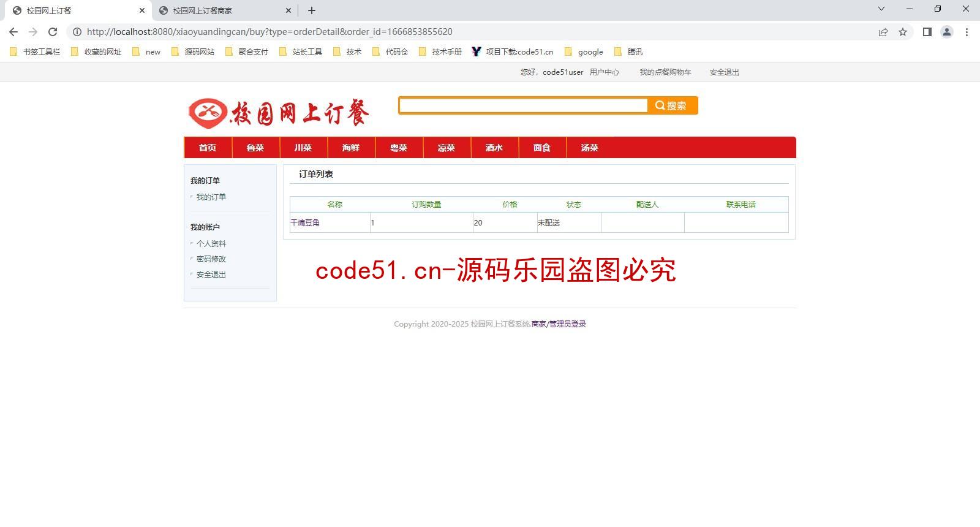Open the 代码仓 bookmark folder
Viewport: 980px width, 527px height.
point(390,52)
